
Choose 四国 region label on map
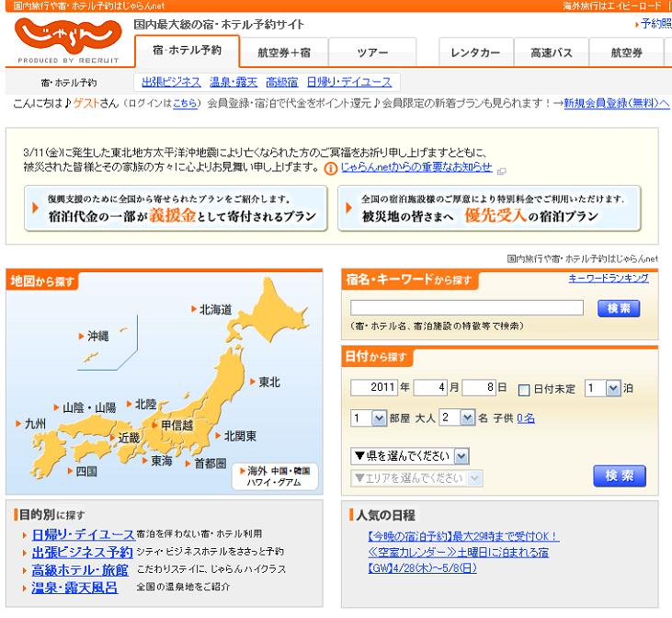[83, 472]
